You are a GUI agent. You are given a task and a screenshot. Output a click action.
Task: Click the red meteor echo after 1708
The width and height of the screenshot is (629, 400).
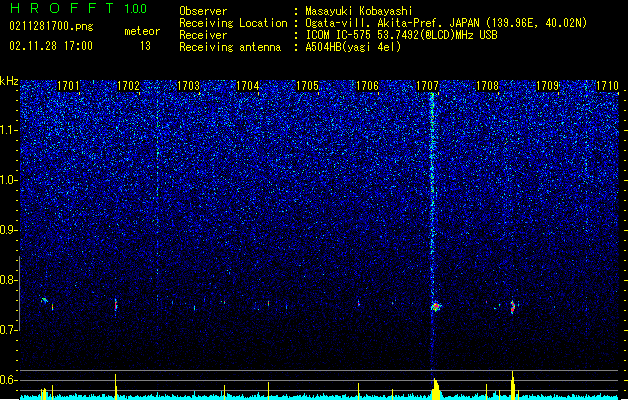[513, 307]
